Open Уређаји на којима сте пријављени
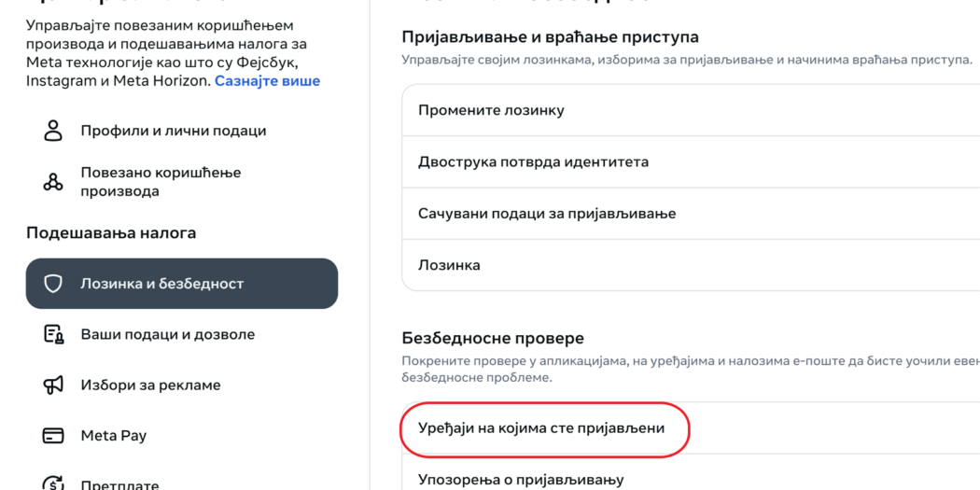Screen dimensions: 980x490 point(541,428)
